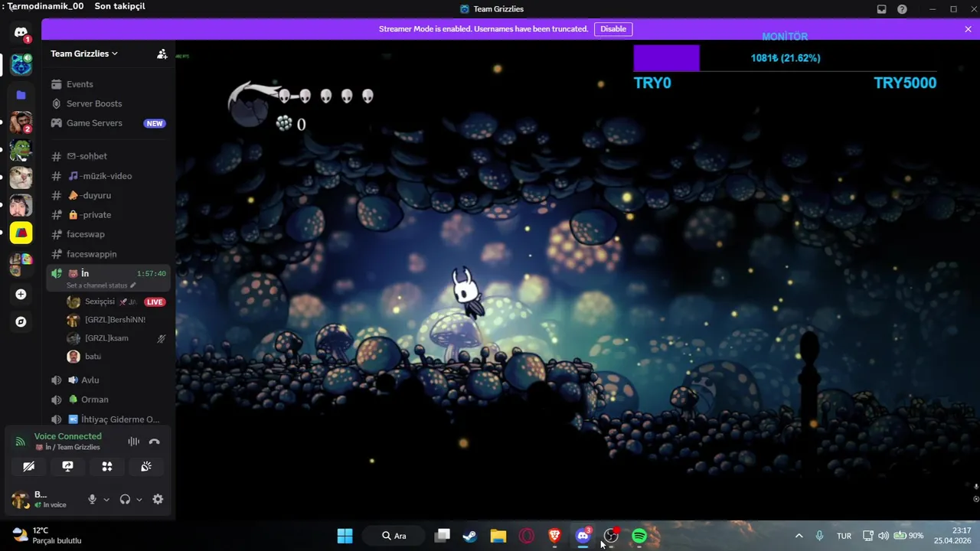Viewport: 980px width, 551px height.
Task: Start an Activity with the four-squares button
Action: 107,467
